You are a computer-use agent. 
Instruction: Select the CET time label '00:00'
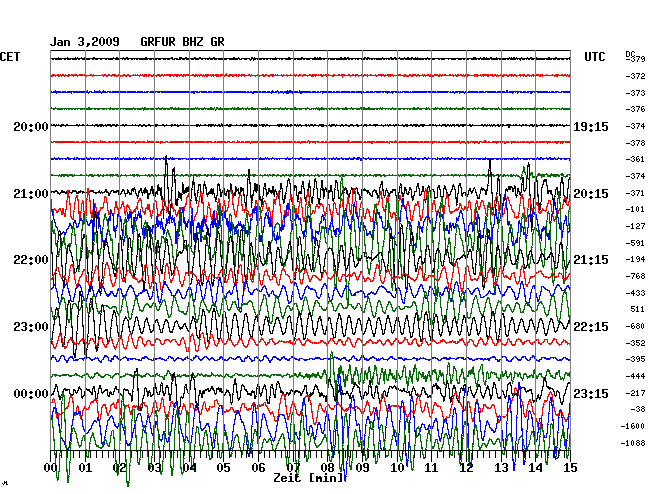point(31,393)
